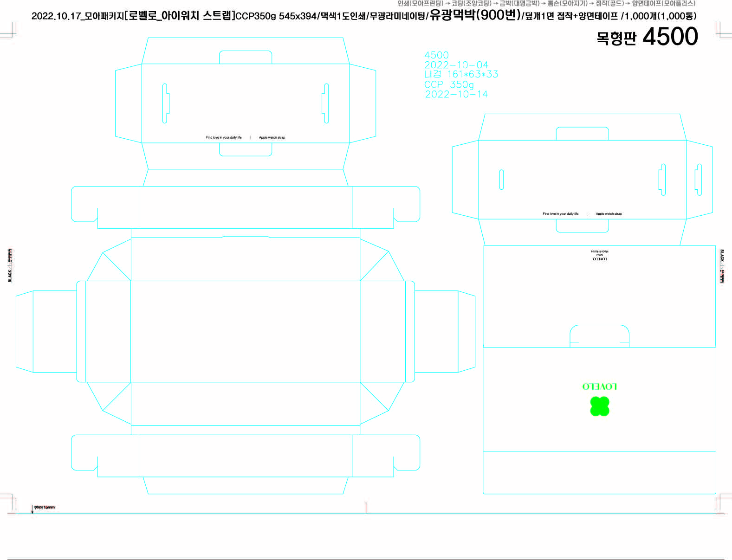This screenshot has width=732, height=560.
Task: Click the 인쇄(모아프린팅) process step text
Action: 420,3
